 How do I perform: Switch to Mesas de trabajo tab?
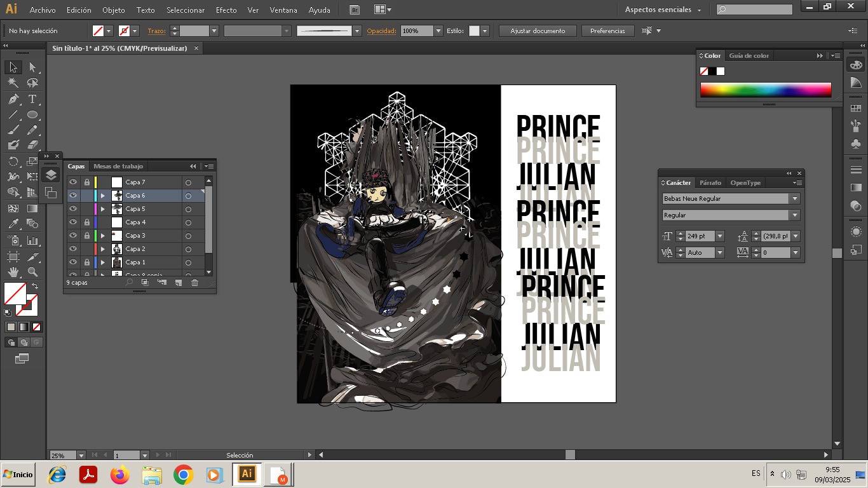(x=118, y=166)
